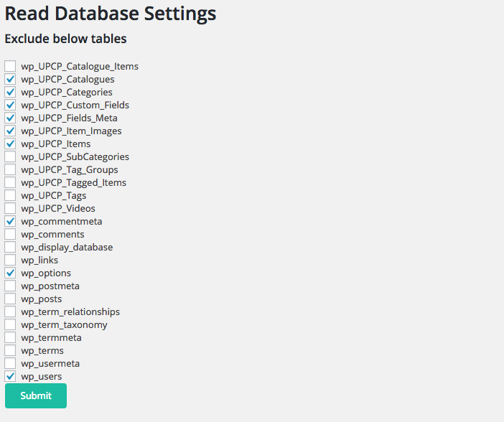Check the wp_UPCP_Catalogue_Items checkbox
The width and height of the screenshot is (504, 422).
[10, 66]
